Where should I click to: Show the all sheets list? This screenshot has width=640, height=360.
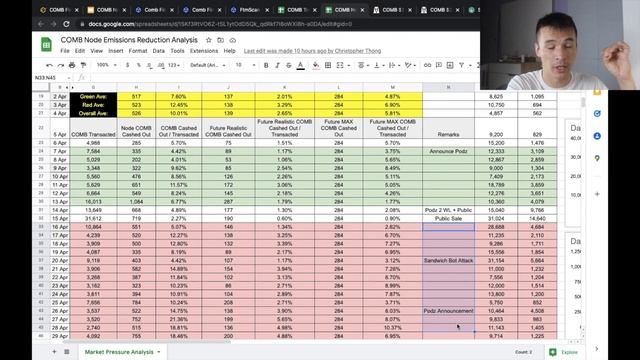click(67, 352)
